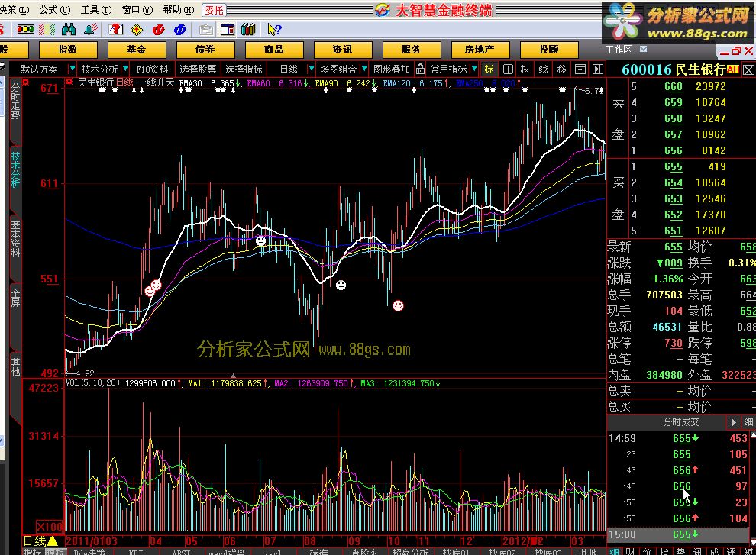Click the yellow diamond up-arrow icon
Screen dimensions: 756x555
coord(137,30)
